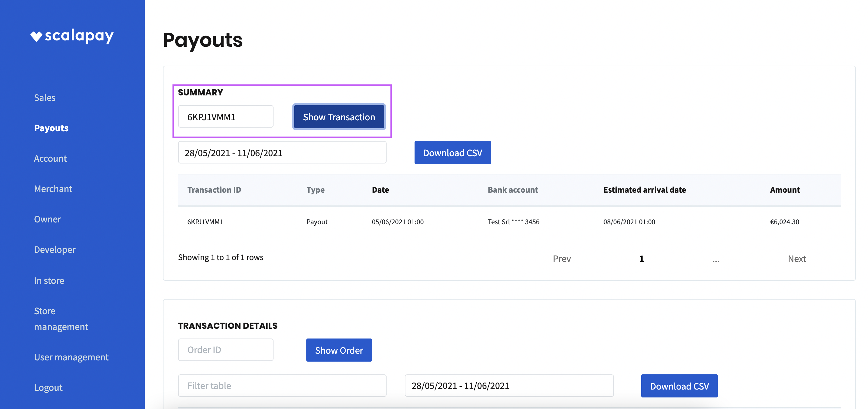This screenshot has height=409, width=868.
Task: Click the Scalapay heart logo
Action: pos(36,36)
